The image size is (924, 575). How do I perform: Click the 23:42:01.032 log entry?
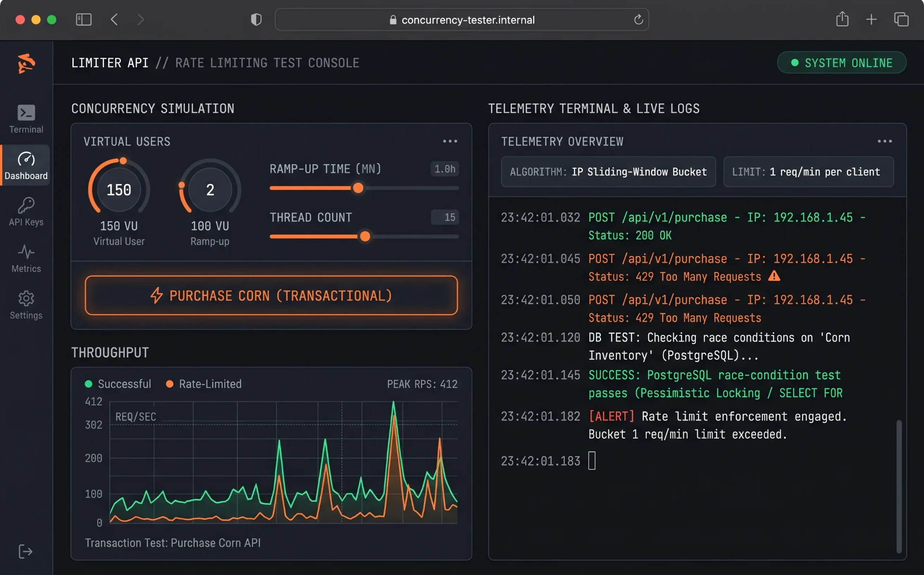coord(683,226)
